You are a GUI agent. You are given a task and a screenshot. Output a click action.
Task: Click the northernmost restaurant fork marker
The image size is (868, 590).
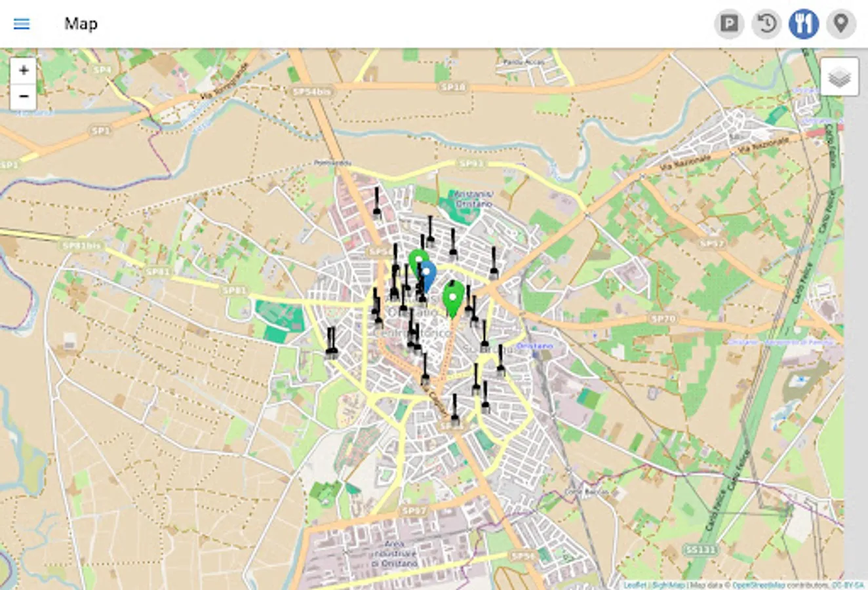[x=377, y=203]
